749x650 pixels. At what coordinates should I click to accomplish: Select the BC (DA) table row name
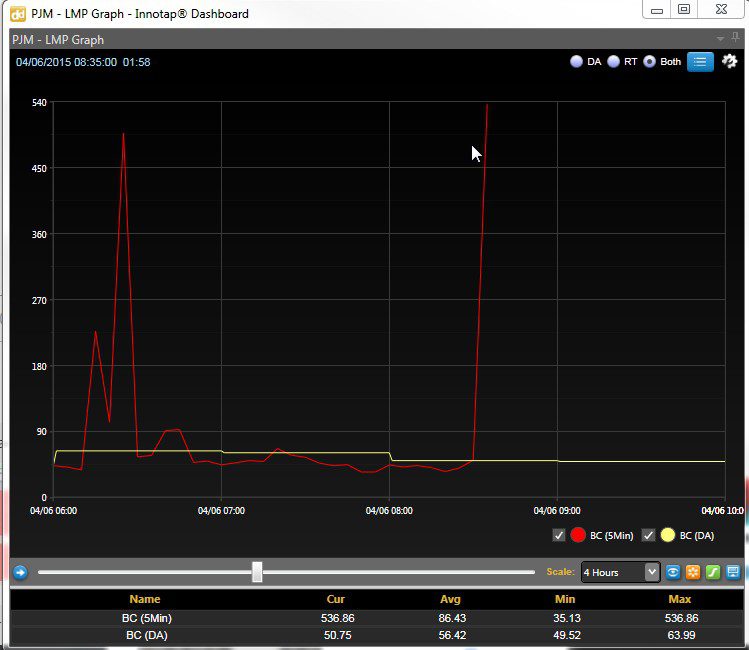point(147,635)
